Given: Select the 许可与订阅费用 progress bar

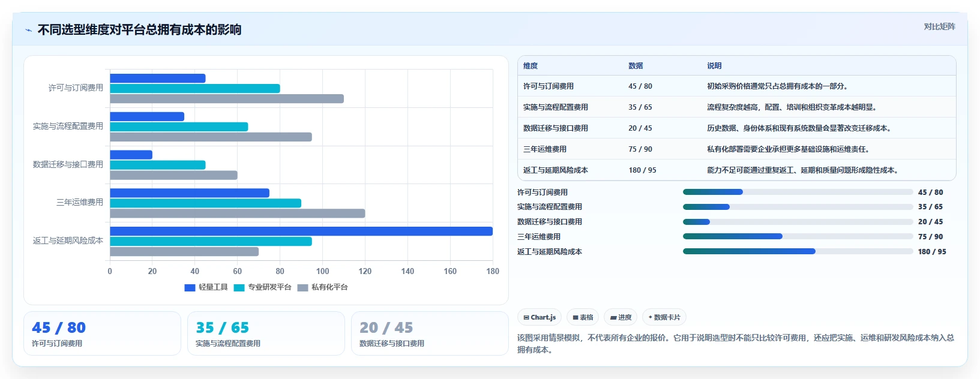Looking at the screenshot, I should click(x=798, y=192).
